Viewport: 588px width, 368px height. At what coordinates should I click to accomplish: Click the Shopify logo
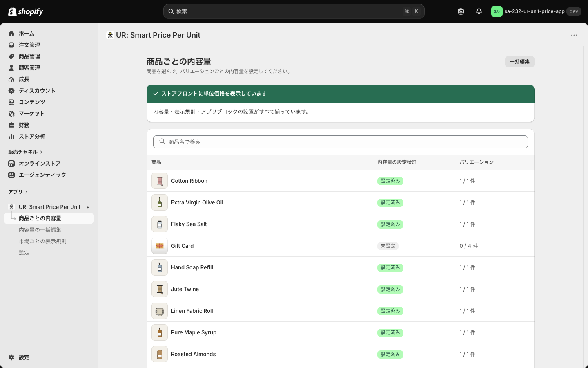point(26,11)
